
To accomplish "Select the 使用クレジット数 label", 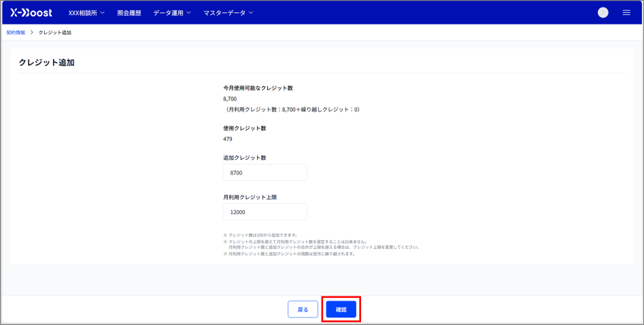I will click(245, 129).
